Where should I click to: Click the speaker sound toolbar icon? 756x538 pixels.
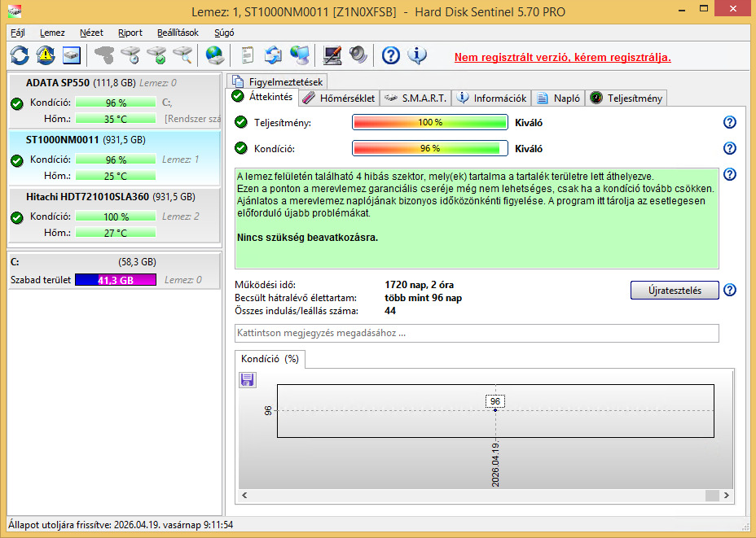click(358, 55)
